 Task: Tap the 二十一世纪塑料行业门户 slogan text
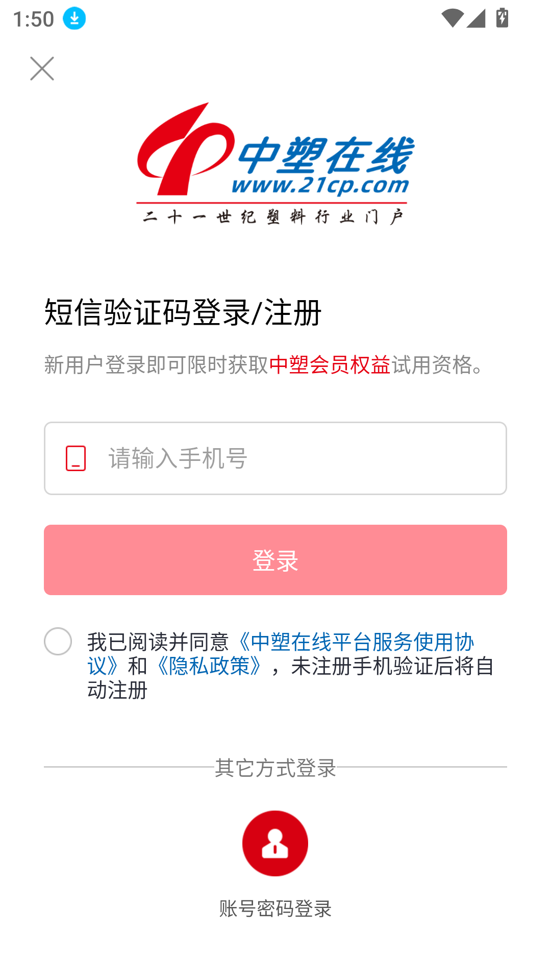273,217
